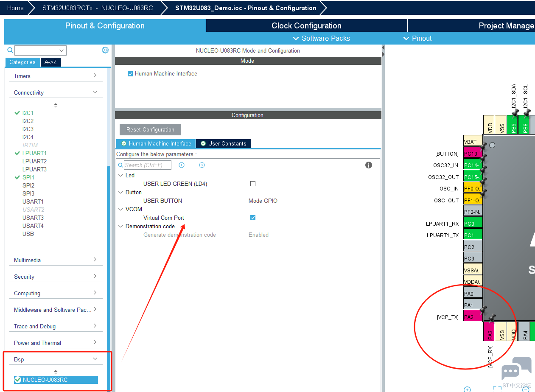This screenshot has height=392, width=535.
Task: Click the parameter search field
Action: pos(148,165)
